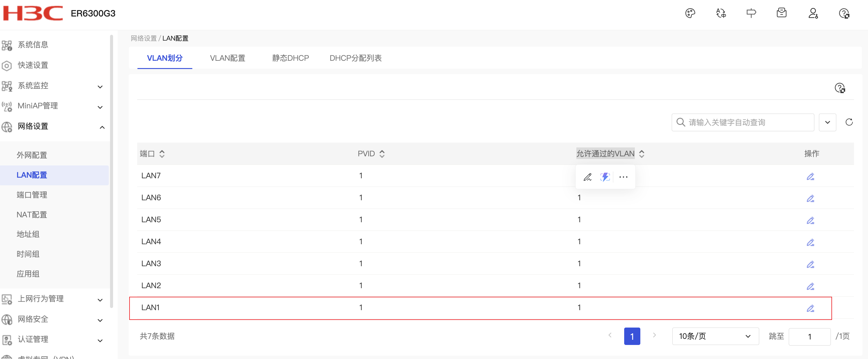Viewport: 868px width, 359px height.
Task: Open 外网配置 in sidebar
Action: (32, 155)
